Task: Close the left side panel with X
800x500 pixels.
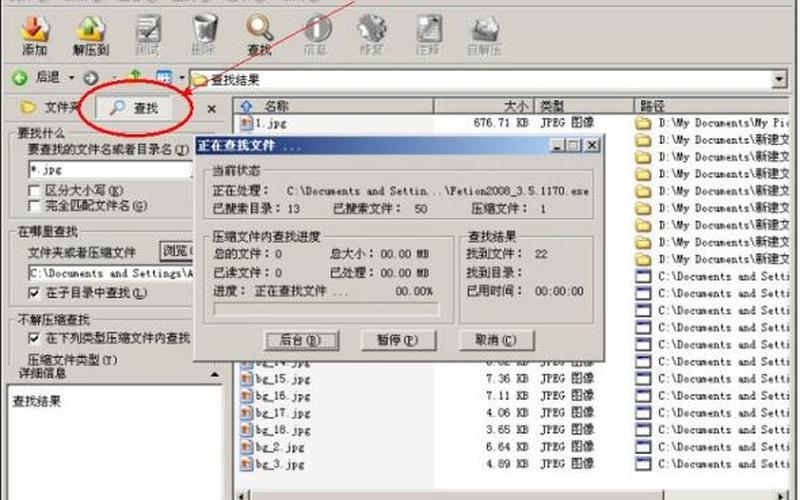Action: point(211,109)
